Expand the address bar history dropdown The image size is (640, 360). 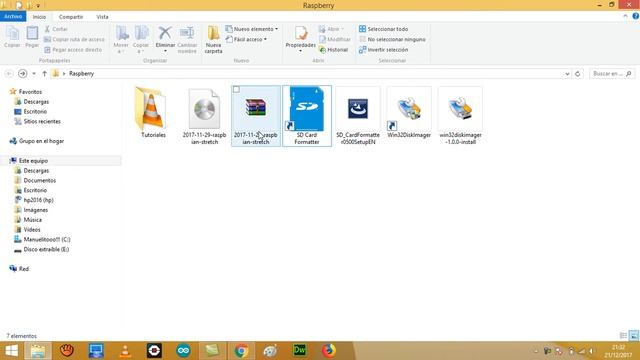[x=567, y=74]
